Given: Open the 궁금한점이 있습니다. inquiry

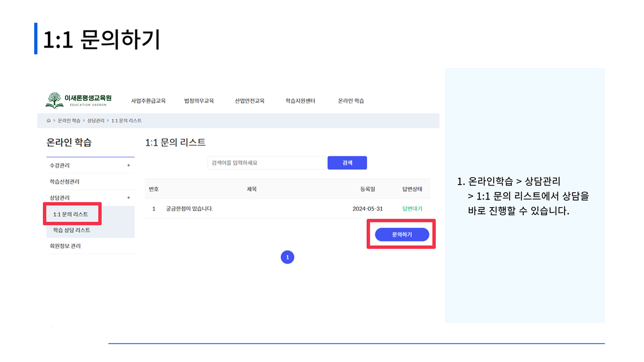Looking at the screenshot, I should [189, 209].
